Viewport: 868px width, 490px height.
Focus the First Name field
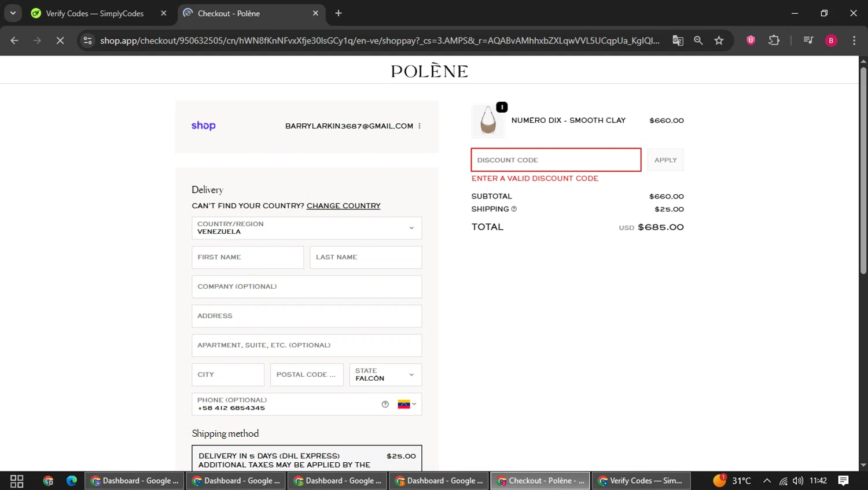click(248, 257)
